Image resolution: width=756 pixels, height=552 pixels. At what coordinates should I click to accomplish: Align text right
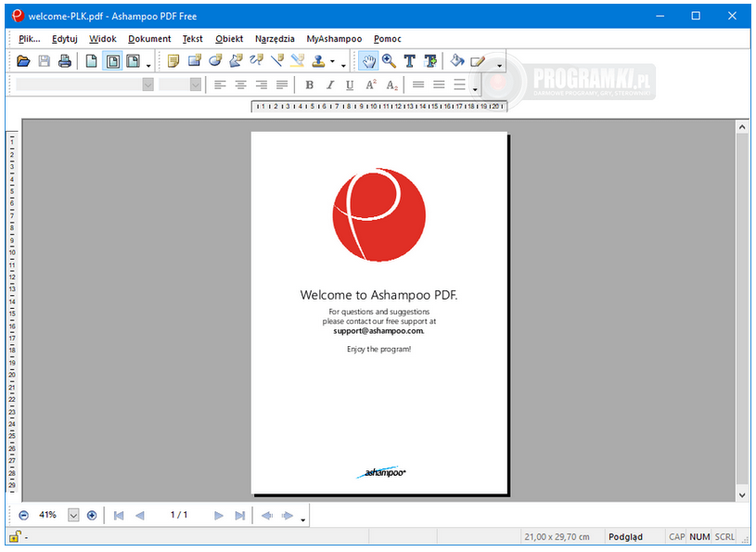tap(262, 85)
